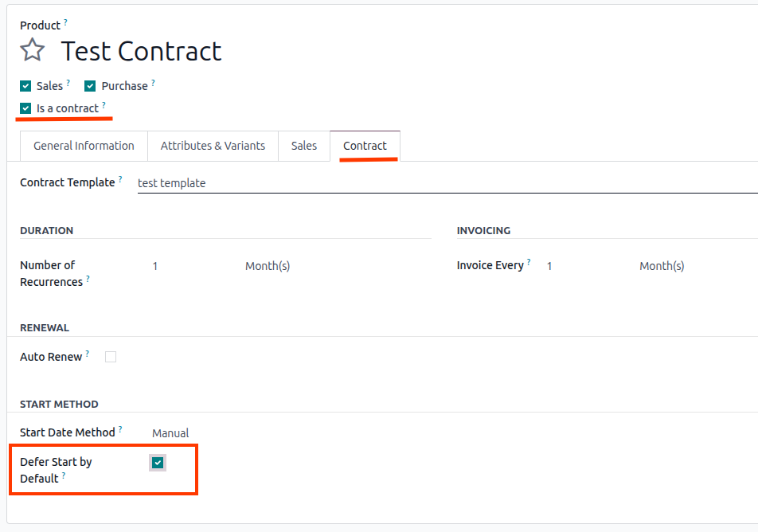
Task: Show help tooltip for Start Date Method
Action: tap(120, 429)
